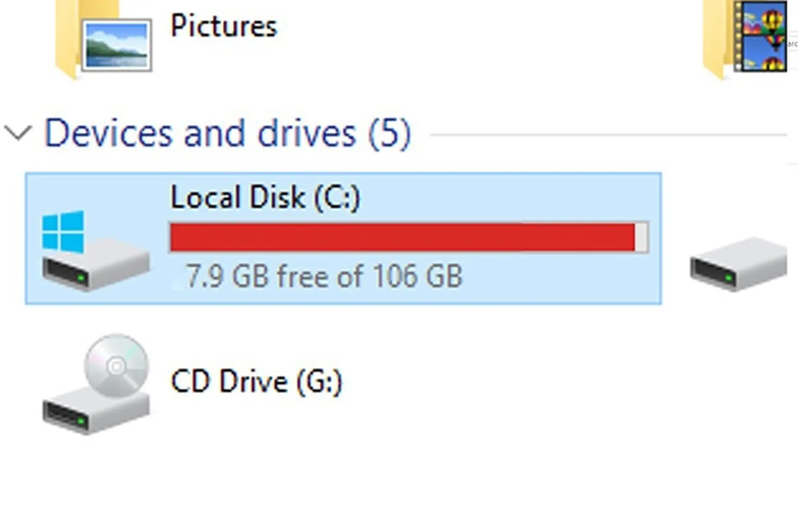Click the red used-space bar of Local Disk

click(x=402, y=237)
